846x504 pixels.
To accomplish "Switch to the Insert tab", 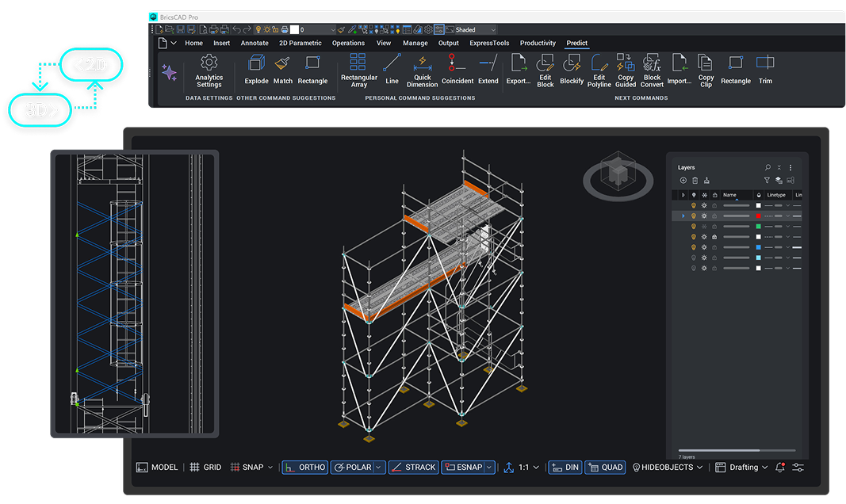I will click(221, 43).
